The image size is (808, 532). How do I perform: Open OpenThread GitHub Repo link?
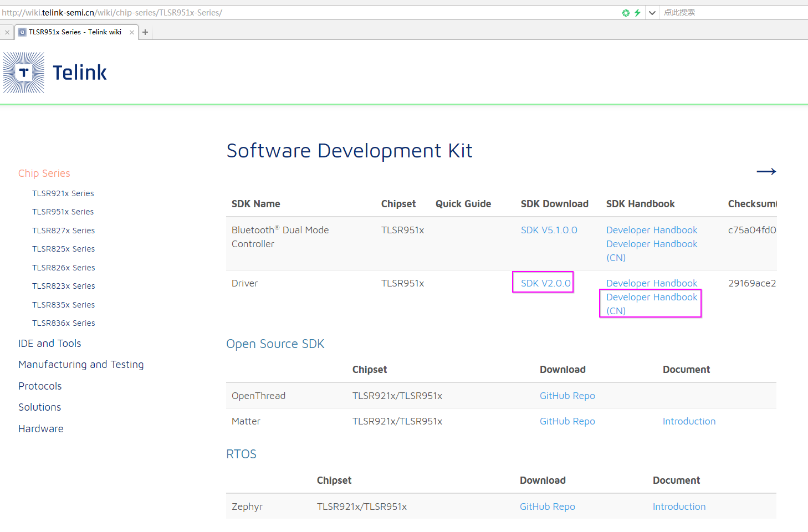point(567,396)
